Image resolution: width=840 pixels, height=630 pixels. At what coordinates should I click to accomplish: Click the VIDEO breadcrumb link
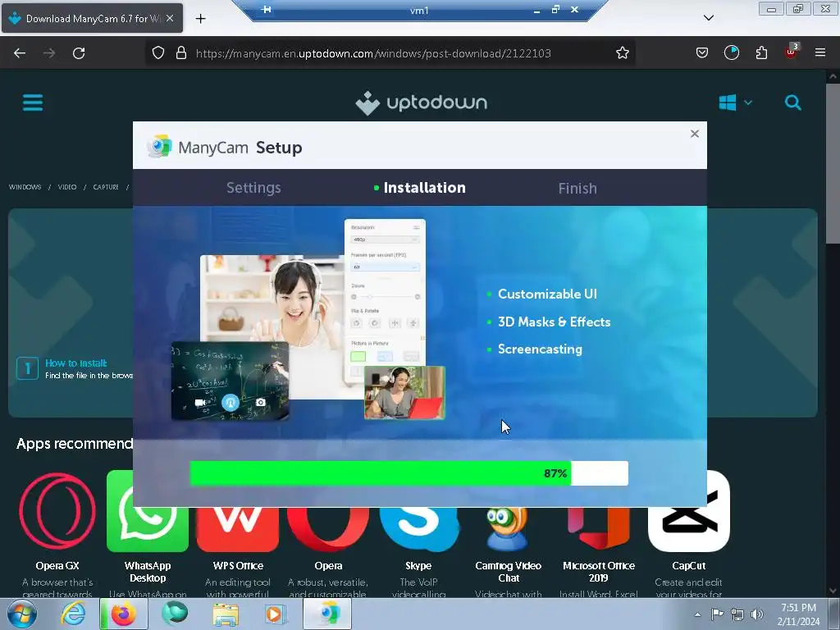coord(67,187)
